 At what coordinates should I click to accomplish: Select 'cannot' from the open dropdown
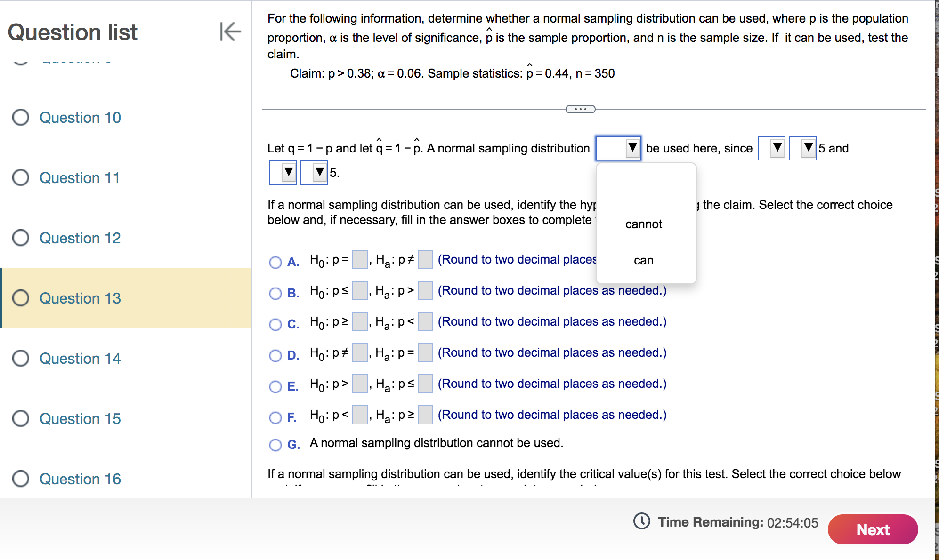[643, 224]
